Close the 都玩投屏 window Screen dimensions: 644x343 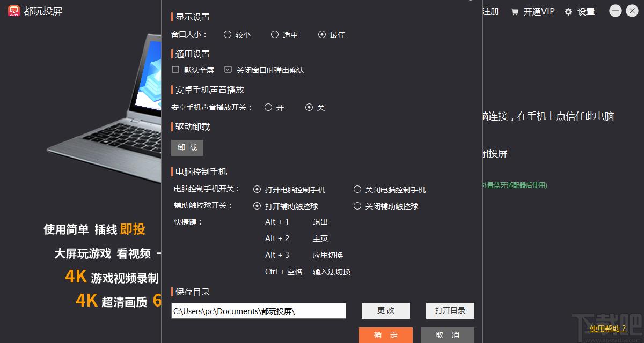pos(632,11)
